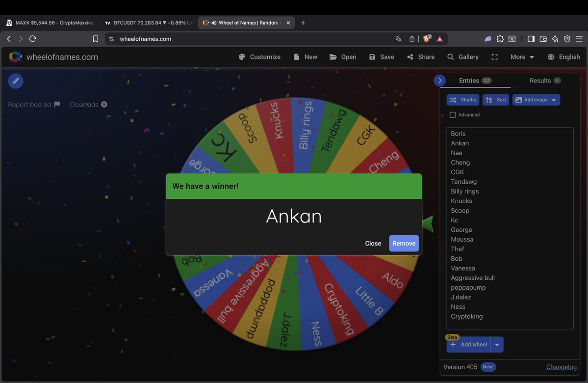The image size is (588, 383).
Task: Click the translate page icon
Action: click(x=398, y=39)
